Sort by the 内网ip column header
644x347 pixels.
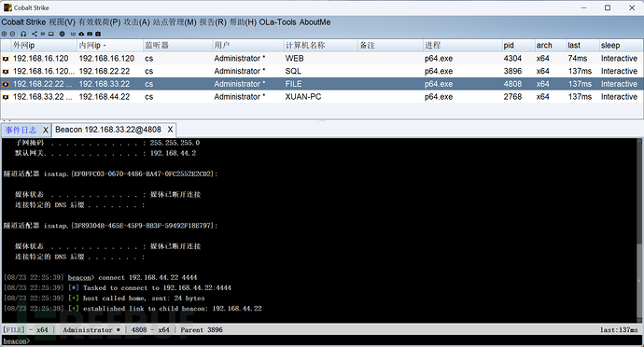(x=110, y=45)
